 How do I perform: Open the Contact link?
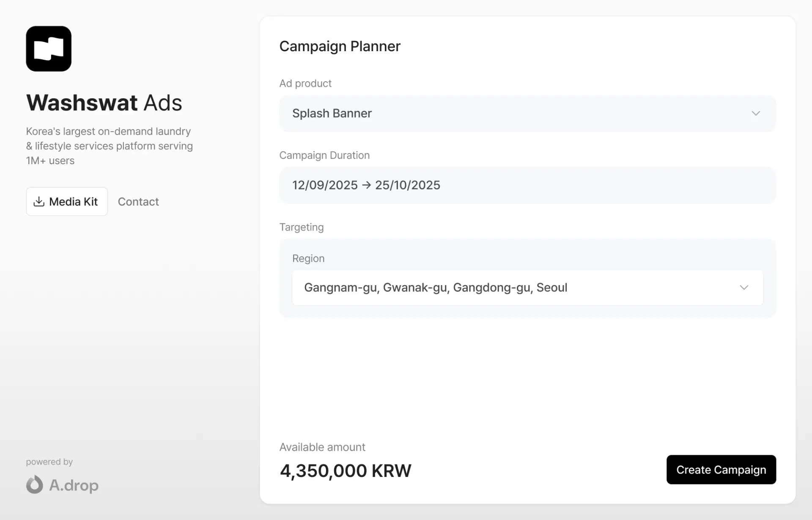point(138,202)
